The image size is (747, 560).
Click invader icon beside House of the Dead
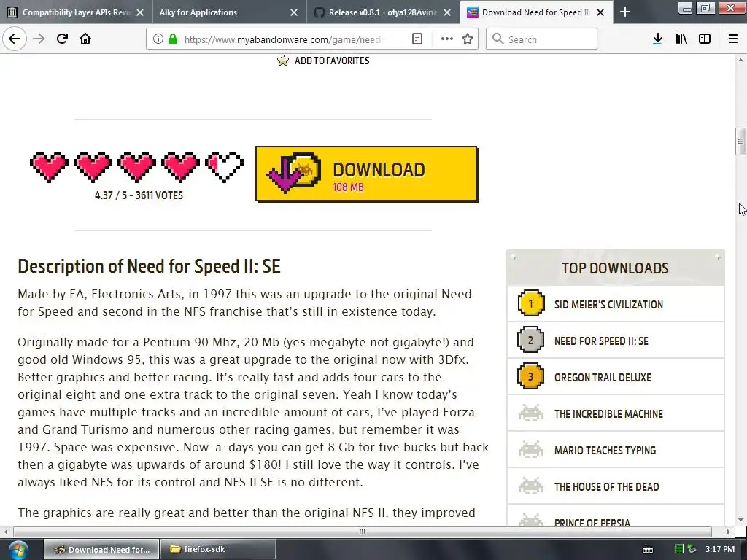click(531, 486)
